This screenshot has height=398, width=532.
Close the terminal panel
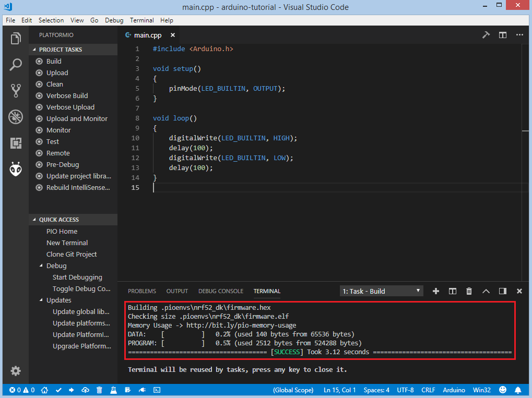519,291
